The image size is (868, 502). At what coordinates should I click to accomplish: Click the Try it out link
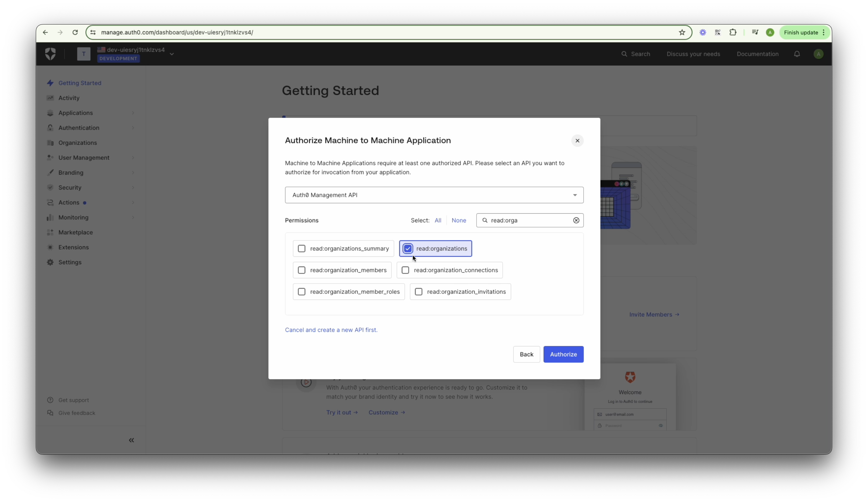tap(342, 412)
